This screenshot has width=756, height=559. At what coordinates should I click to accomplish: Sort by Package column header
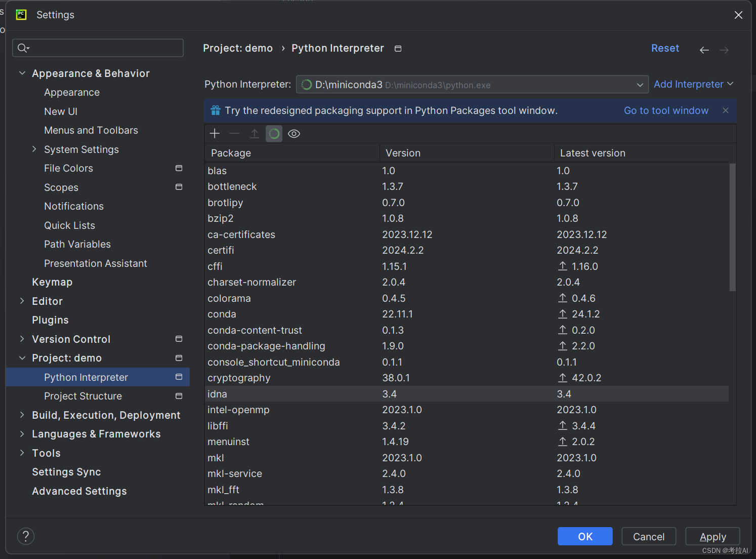(x=292, y=153)
